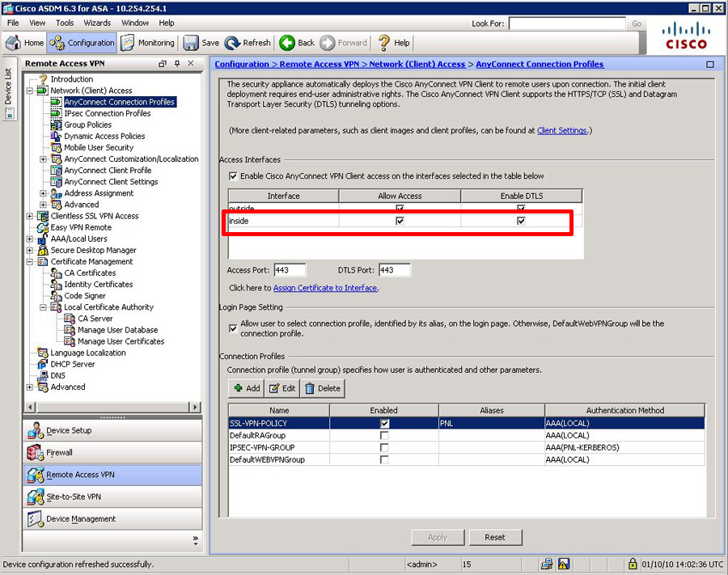This screenshot has height=575, width=728.
Task: Click the Home toolbar icon
Action: coord(13,43)
